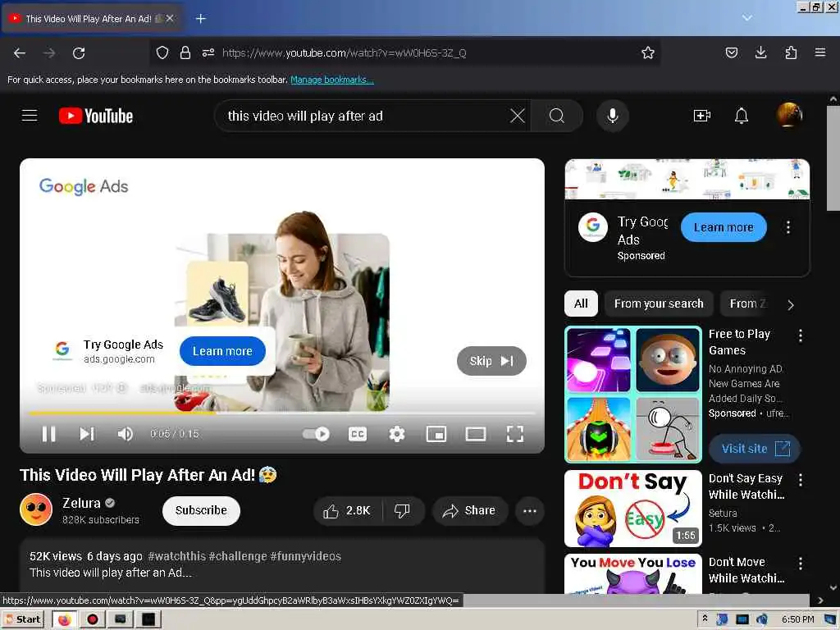
Task: Open browser extensions menu
Action: [x=791, y=52]
